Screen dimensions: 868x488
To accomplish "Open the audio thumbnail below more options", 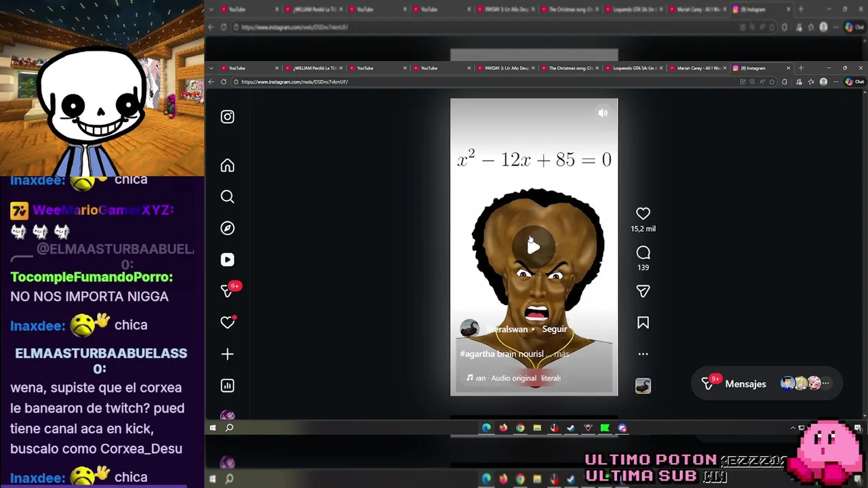I will coord(643,386).
